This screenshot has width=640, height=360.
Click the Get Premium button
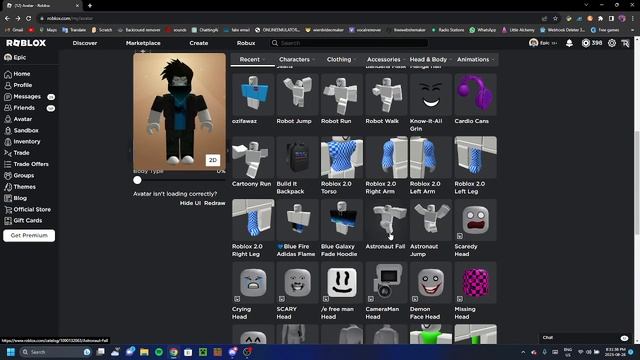click(29, 236)
